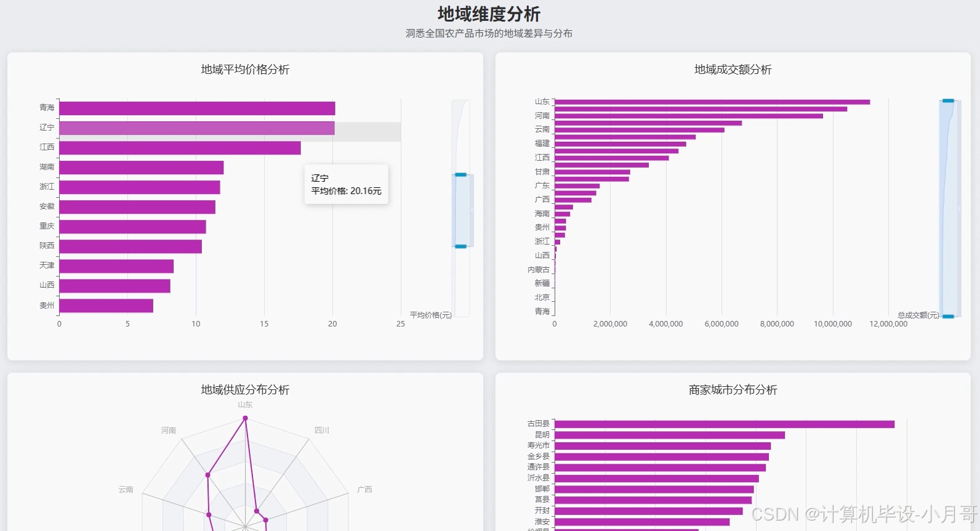This screenshot has width=980, height=531.
Task: Select the 山西 bar in average price chart
Action: pyautogui.click(x=115, y=286)
